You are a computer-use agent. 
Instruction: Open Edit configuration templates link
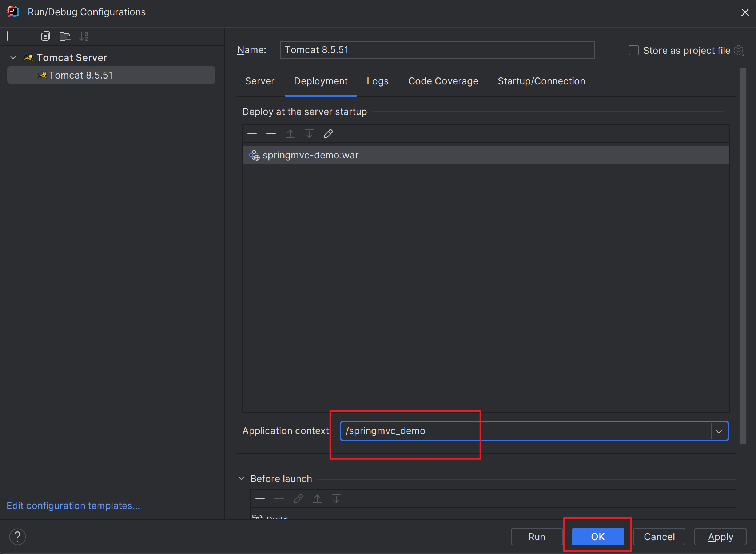[x=73, y=506]
